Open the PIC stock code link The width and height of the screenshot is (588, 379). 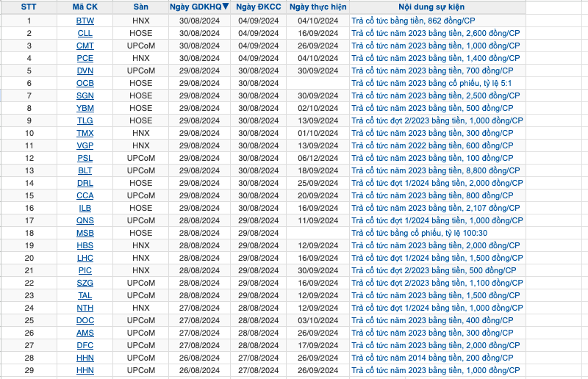coord(85,270)
